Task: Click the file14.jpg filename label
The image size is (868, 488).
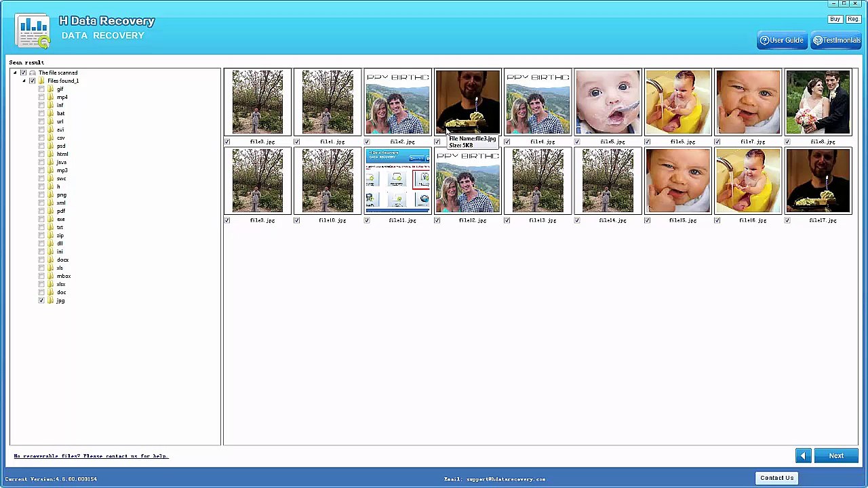Action: pyautogui.click(x=613, y=220)
